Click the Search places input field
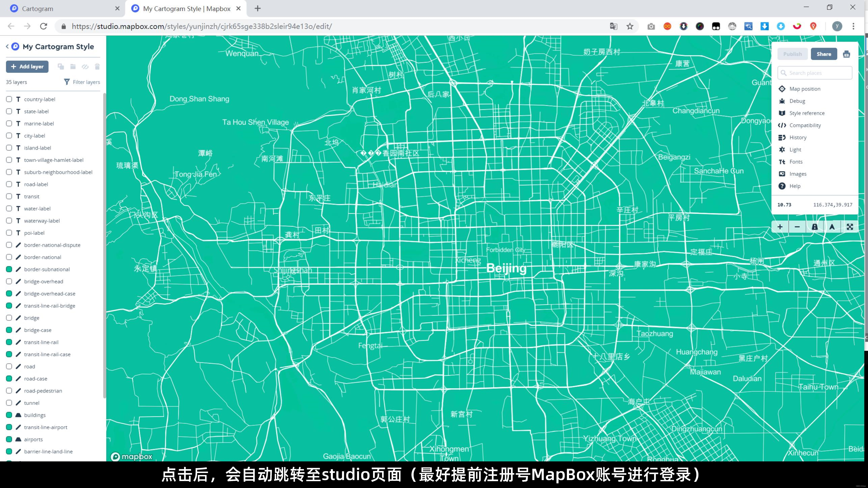Viewport: 868px width, 488px height. tap(815, 73)
